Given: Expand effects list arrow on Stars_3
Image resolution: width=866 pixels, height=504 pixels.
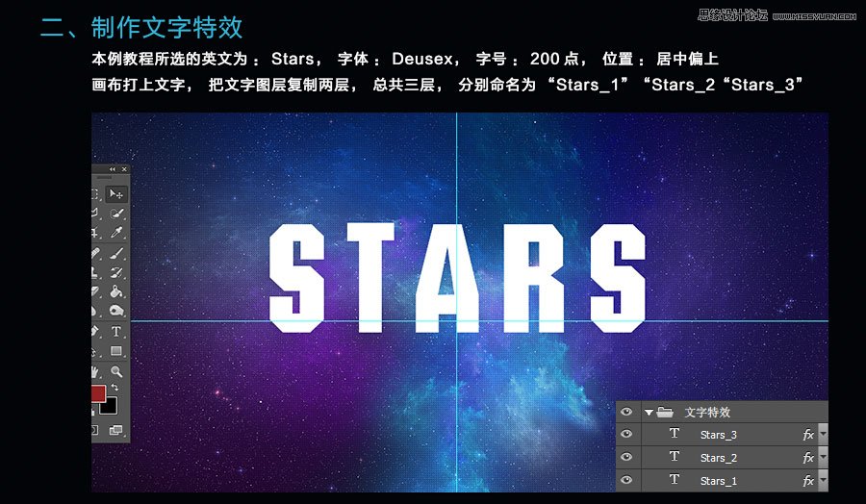Looking at the screenshot, I should 824,434.
